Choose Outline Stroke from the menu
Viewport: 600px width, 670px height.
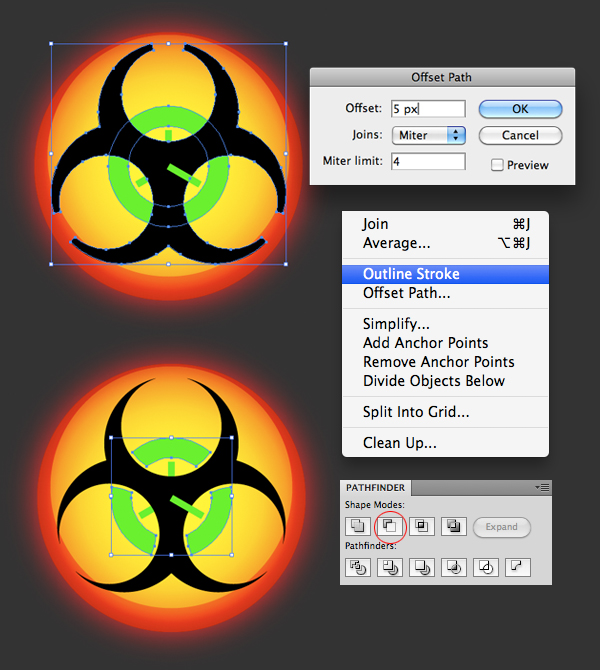point(411,274)
